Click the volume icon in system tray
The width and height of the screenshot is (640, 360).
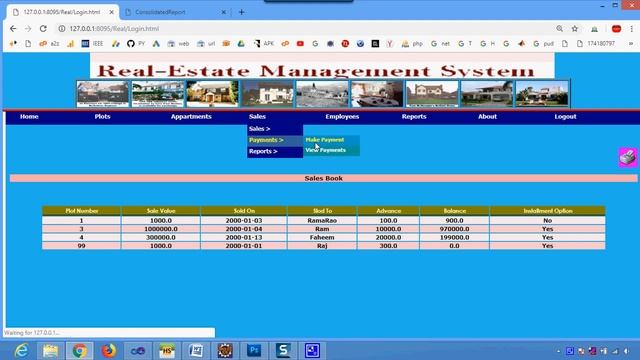point(627,351)
